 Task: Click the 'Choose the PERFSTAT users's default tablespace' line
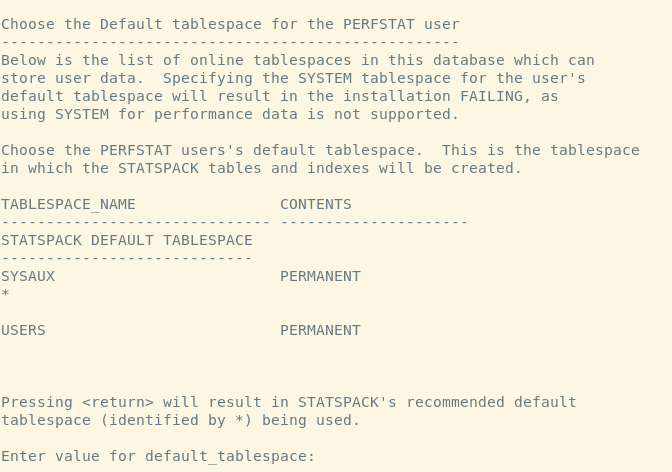point(320,150)
